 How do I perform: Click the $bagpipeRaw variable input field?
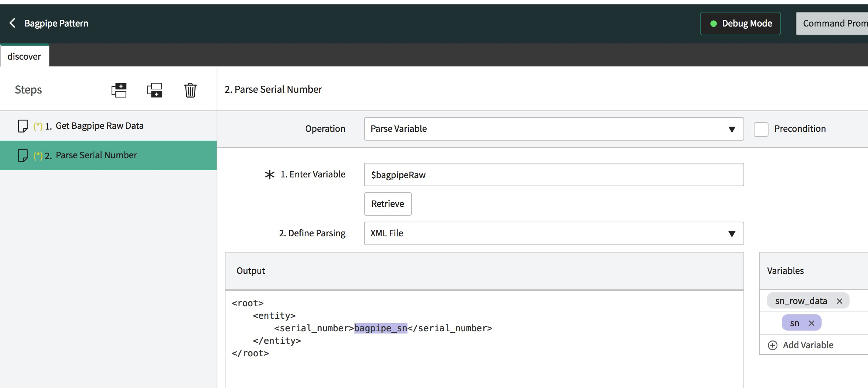(554, 174)
